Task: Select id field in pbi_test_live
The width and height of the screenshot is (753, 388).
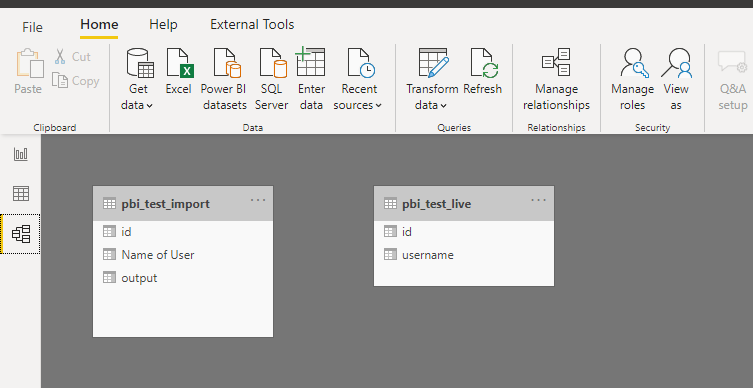Action: pos(464,232)
